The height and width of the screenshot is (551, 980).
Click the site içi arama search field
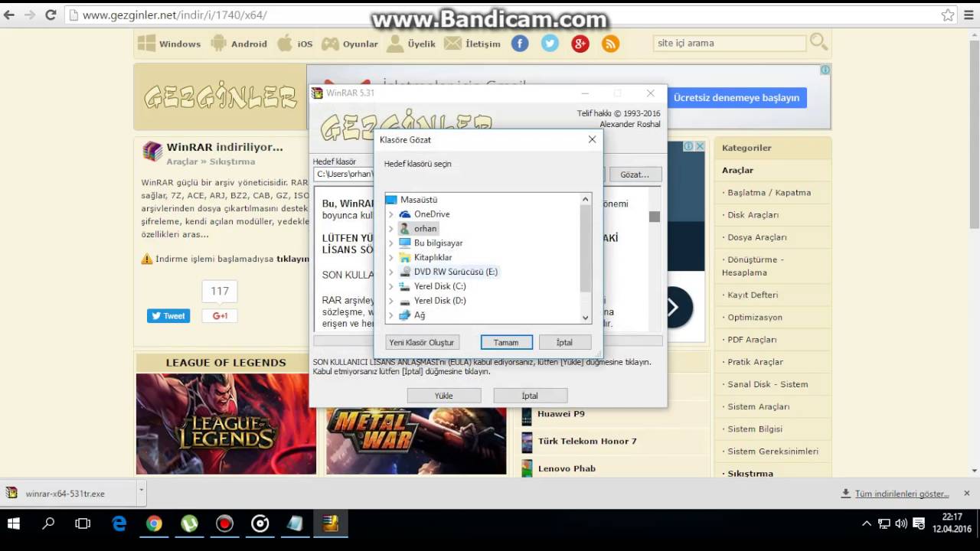click(730, 43)
